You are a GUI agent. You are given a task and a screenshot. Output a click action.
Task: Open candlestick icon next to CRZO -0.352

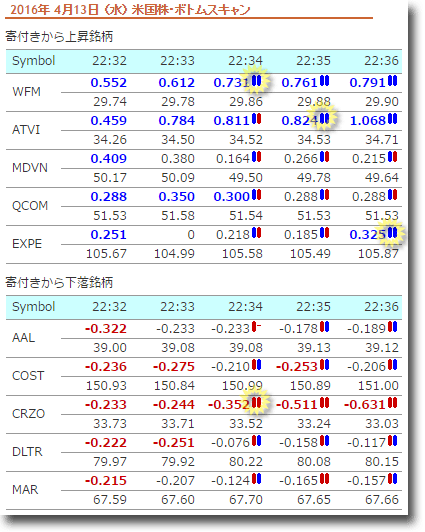click(x=256, y=403)
